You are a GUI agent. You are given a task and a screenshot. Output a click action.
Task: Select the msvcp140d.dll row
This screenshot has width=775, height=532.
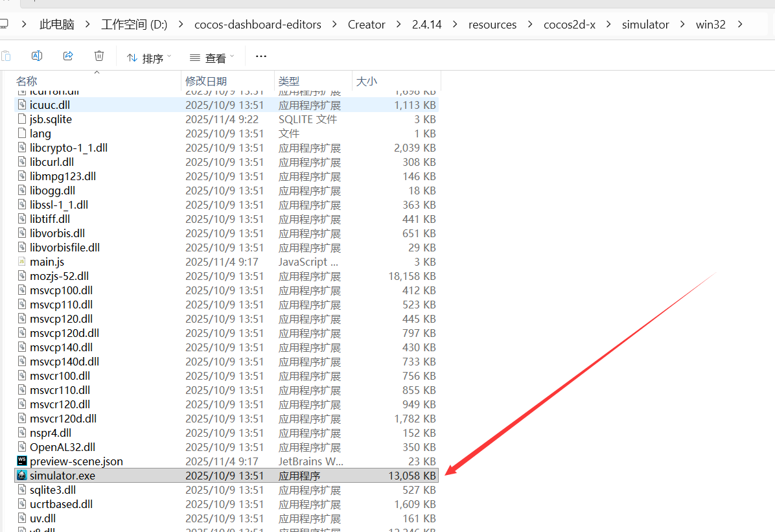pos(226,362)
